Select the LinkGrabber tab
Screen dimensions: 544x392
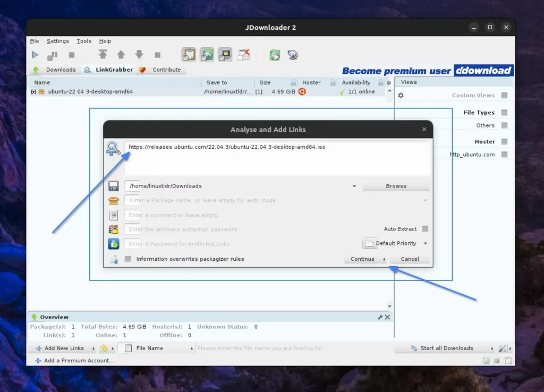point(108,70)
